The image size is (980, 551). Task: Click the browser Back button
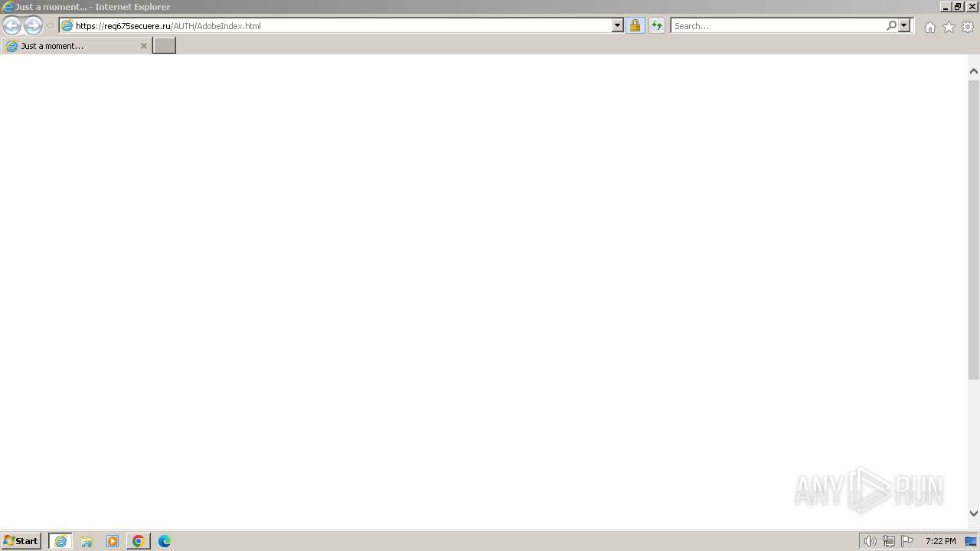pos(11,25)
